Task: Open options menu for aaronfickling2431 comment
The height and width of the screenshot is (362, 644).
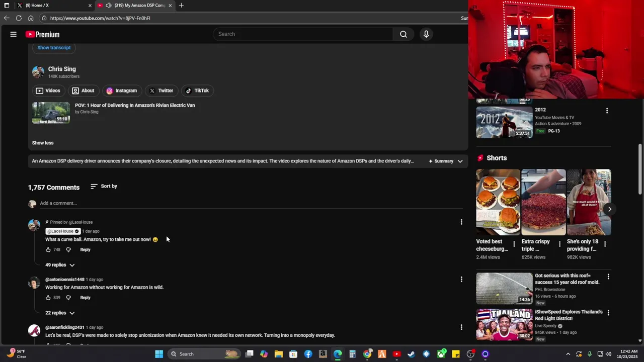Action: (461, 327)
